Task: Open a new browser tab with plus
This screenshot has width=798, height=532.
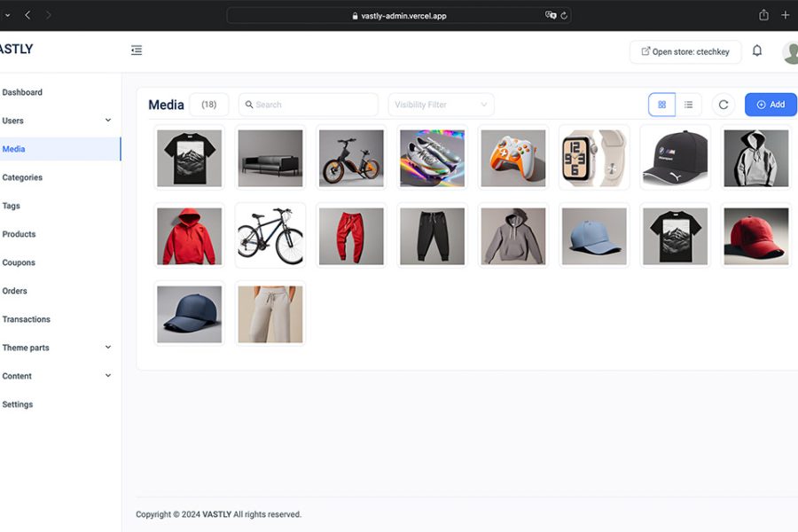Action: (x=786, y=15)
